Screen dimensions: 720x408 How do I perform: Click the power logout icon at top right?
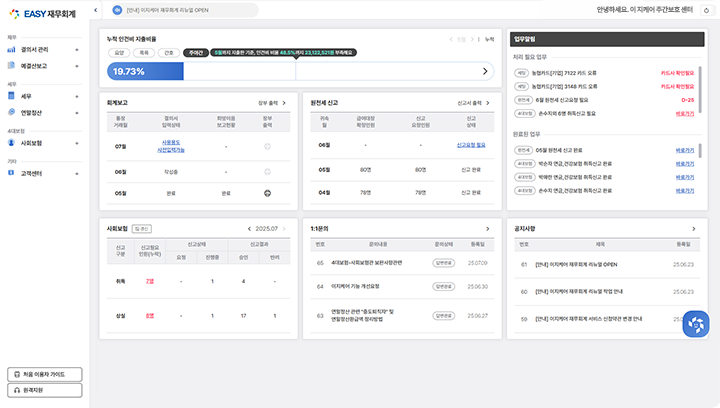click(x=706, y=10)
